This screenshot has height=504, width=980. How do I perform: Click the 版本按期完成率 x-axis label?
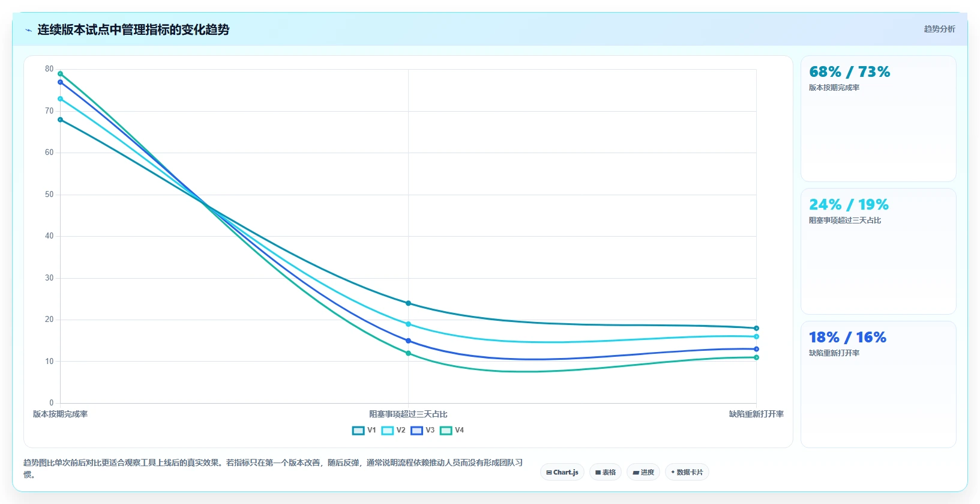[x=60, y=414]
